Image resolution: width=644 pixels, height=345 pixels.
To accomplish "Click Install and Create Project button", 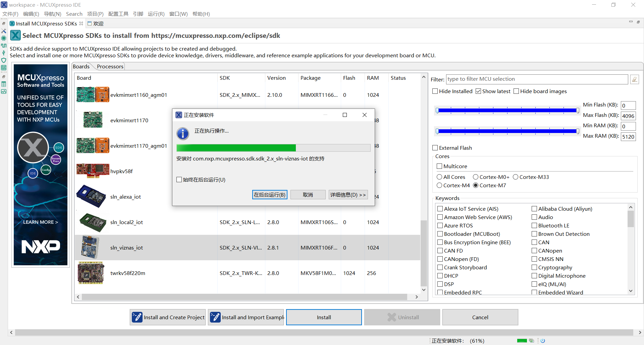I will point(168,317).
